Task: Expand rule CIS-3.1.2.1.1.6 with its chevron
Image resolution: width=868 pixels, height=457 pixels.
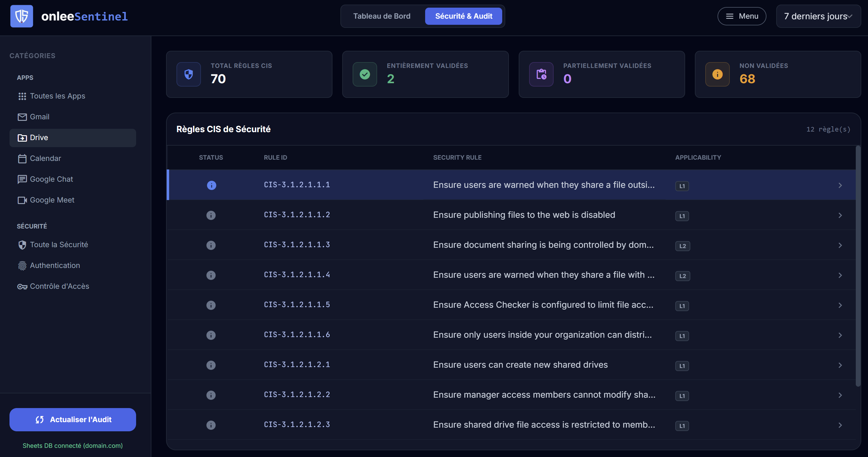Action: tap(840, 335)
